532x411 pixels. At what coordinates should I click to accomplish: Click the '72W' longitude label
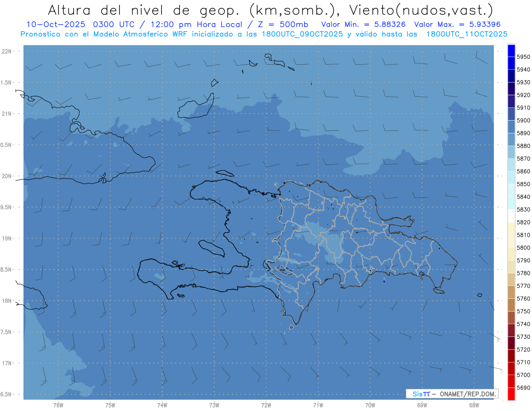pos(266,405)
